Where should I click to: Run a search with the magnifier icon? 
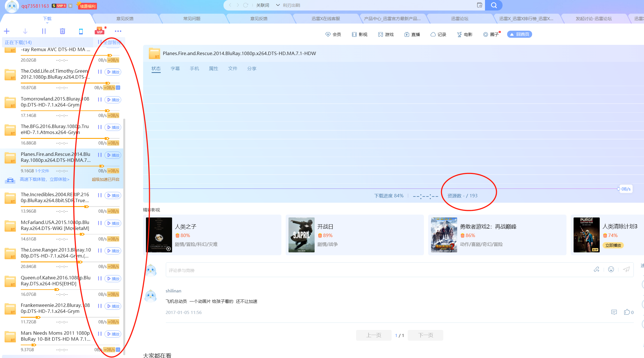(x=494, y=5)
